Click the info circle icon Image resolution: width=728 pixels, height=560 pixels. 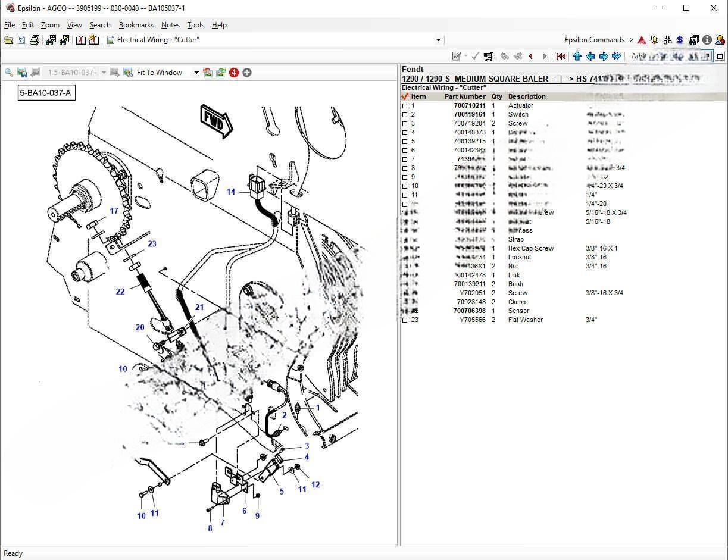[707, 40]
